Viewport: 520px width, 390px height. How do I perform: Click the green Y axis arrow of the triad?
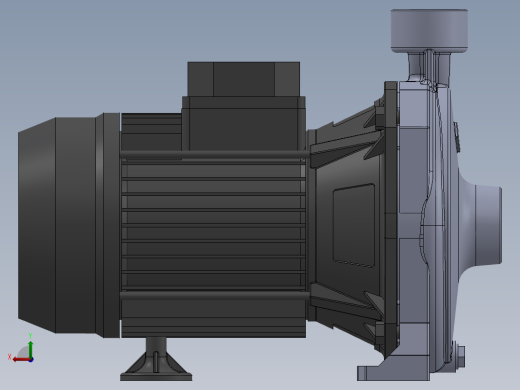click(31, 349)
